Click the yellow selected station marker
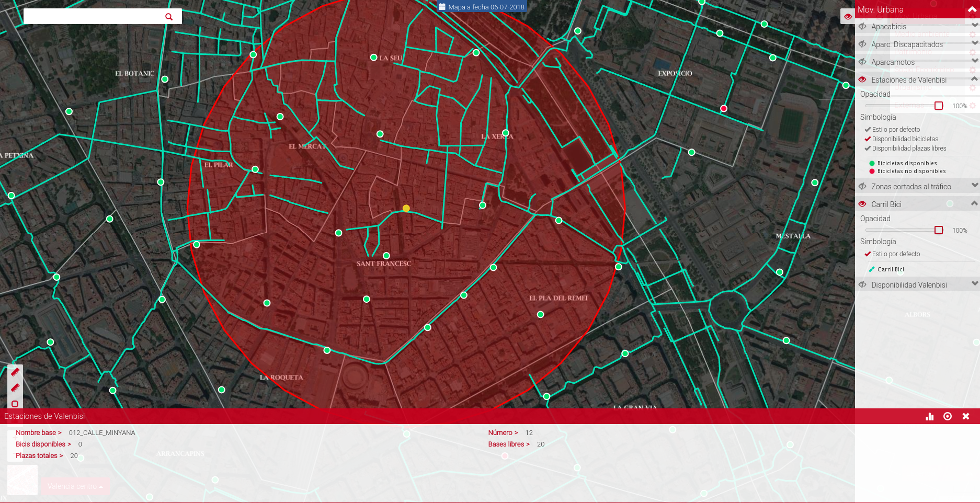Viewport: 980px width, 503px height. pyautogui.click(x=406, y=208)
